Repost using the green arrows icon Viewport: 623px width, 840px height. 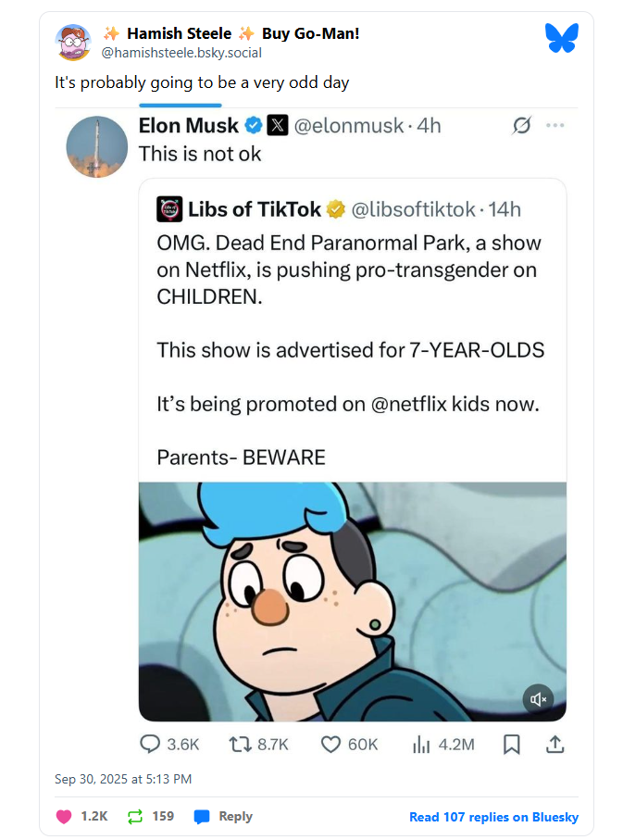(x=135, y=816)
